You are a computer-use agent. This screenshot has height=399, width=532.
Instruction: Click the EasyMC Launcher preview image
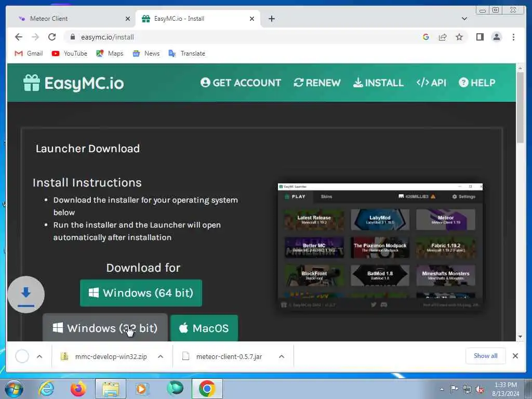(380, 247)
